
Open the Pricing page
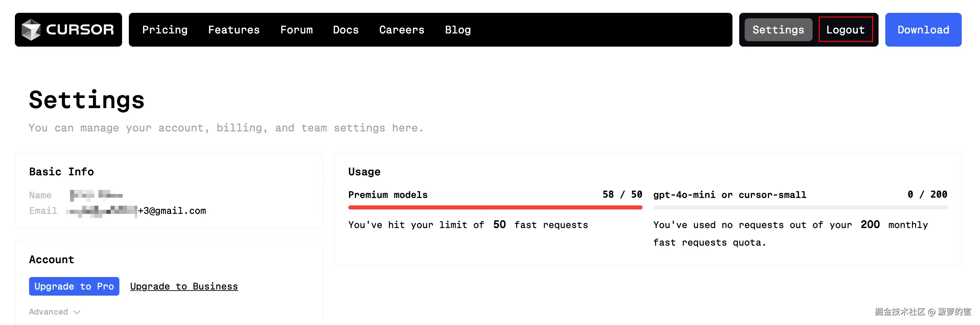click(x=165, y=30)
